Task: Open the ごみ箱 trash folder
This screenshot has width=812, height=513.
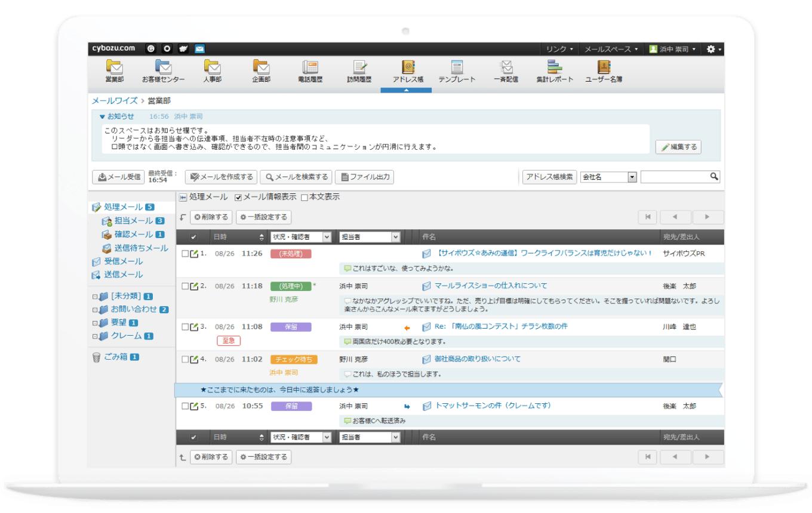Action: click(x=116, y=357)
